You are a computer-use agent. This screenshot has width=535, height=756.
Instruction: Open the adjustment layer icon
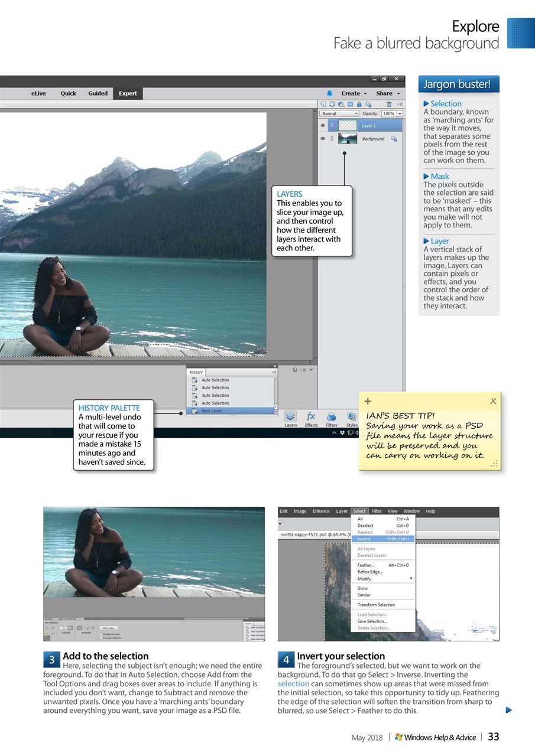click(x=341, y=104)
